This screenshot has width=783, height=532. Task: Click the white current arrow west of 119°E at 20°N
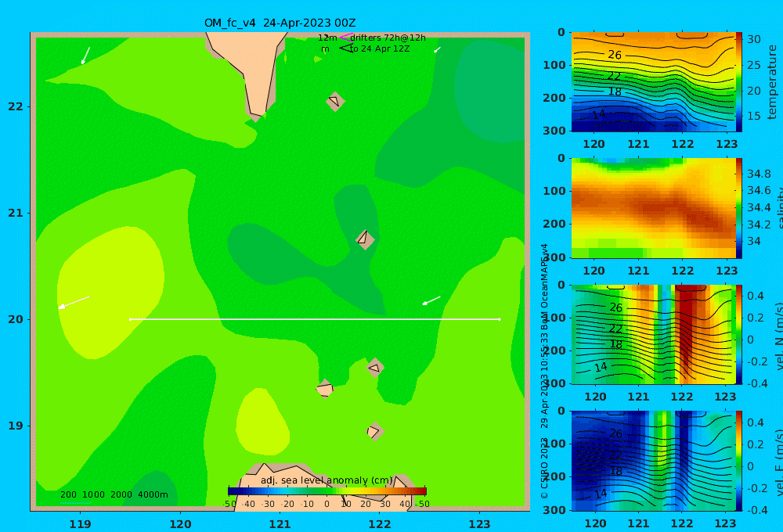pos(74,303)
